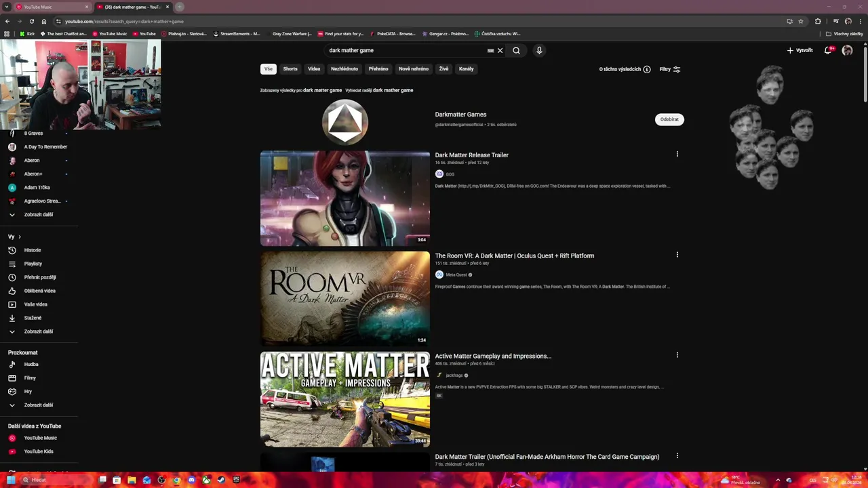Open the on-screen keyboard icon in search box

pos(490,50)
